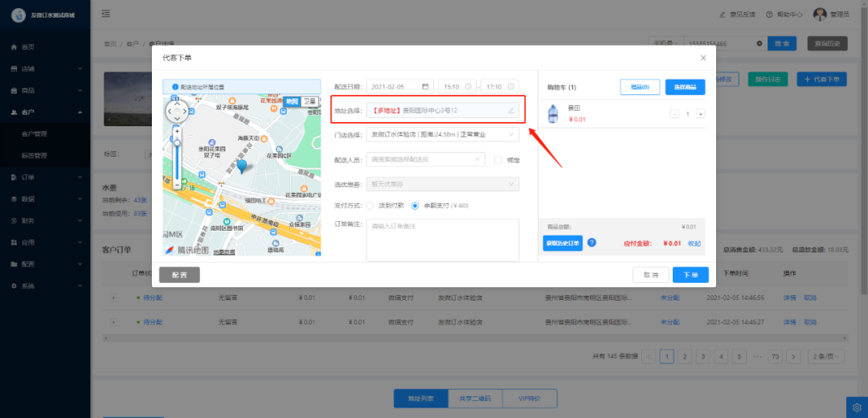Open the 2条/页 page size dropdown
Image resolution: width=868 pixels, height=418 pixels.
(x=826, y=356)
